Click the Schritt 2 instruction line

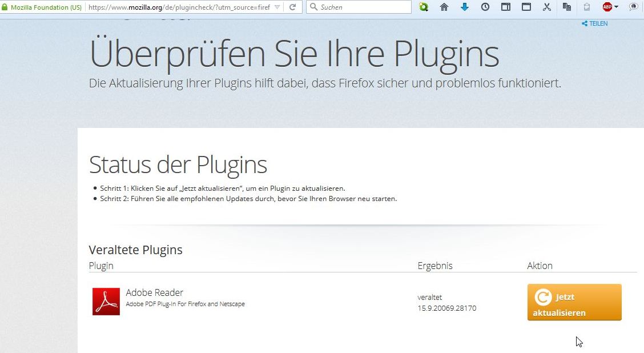point(248,199)
